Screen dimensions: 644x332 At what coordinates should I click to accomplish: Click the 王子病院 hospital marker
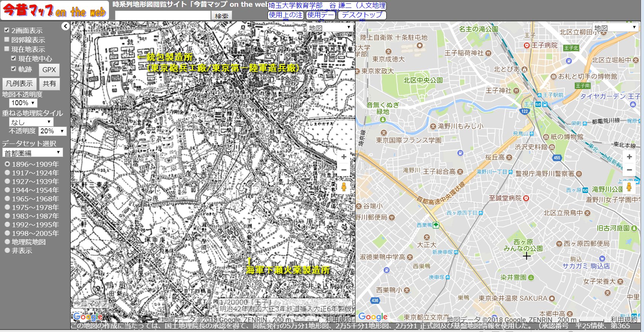pos(527,45)
